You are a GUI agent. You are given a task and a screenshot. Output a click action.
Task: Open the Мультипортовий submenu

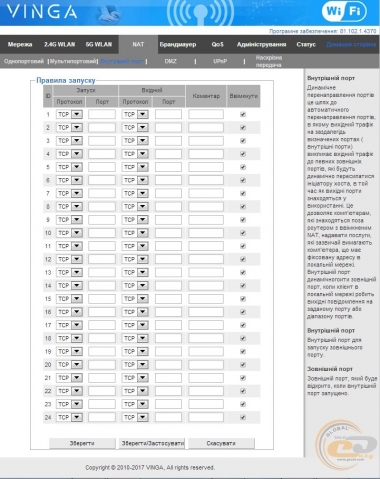point(73,61)
